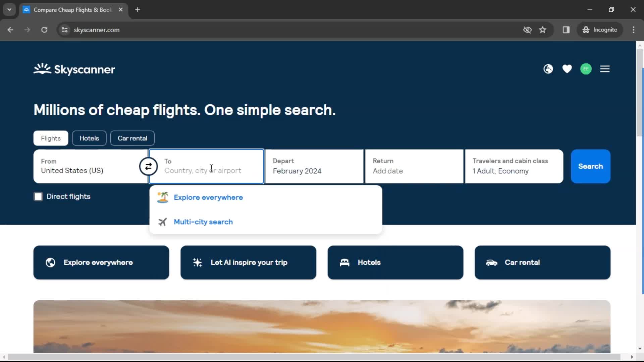This screenshot has height=362, width=644.
Task: Click the globe/language selector icon
Action: (x=548, y=69)
